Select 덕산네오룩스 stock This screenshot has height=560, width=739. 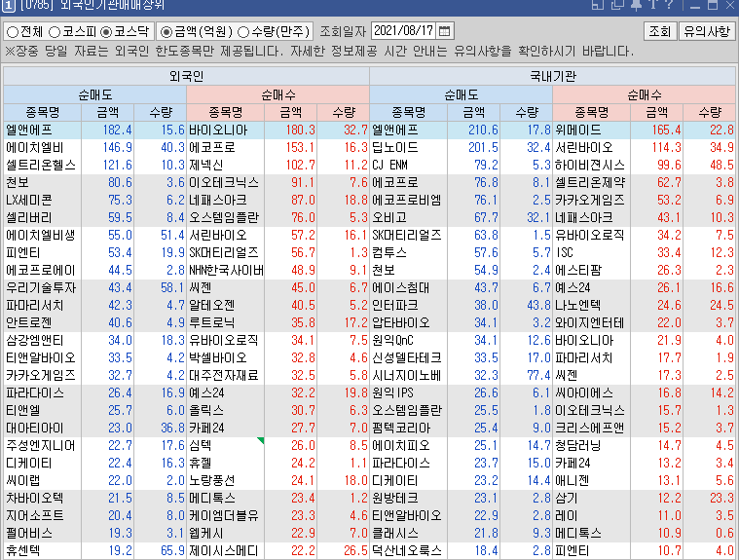tap(407, 550)
